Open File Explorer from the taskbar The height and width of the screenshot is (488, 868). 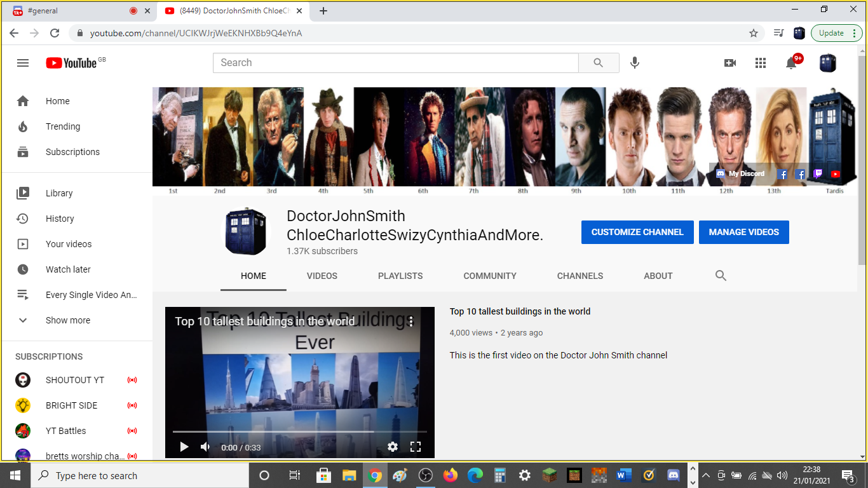click(x=349, y=475)
